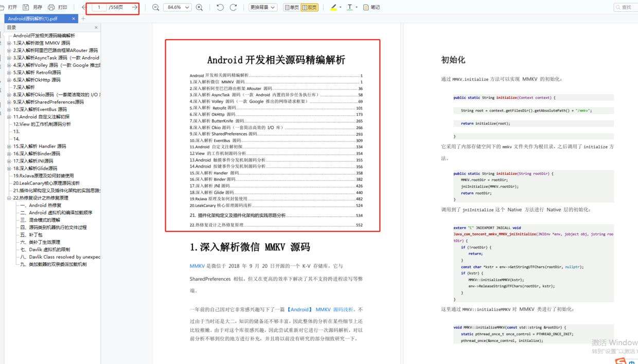Image resolution: width=638 pixels, height=364 pixels.
Task: Select the highlighter pen tool
Action: (333, 7)
